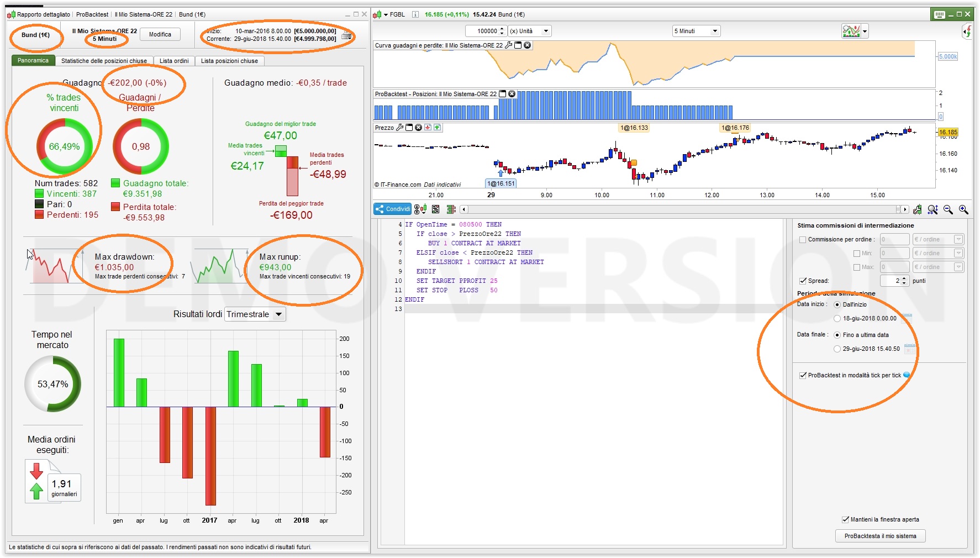This screenshot has height=558, width=980.
Task: Click the red down-arrow icon on Prezzo panel
Action: click(428, 128)
